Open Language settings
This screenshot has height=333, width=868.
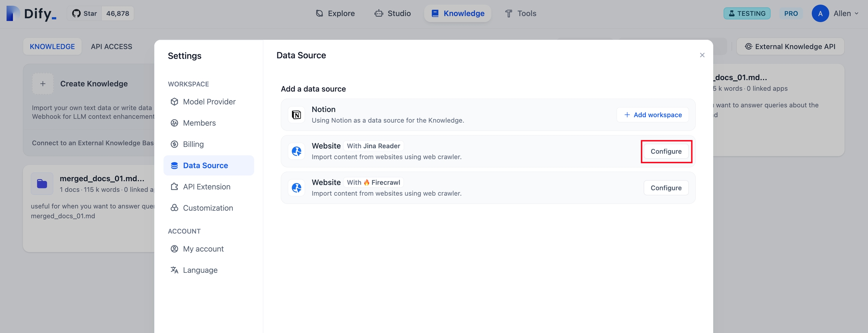(x=200, y=270)
